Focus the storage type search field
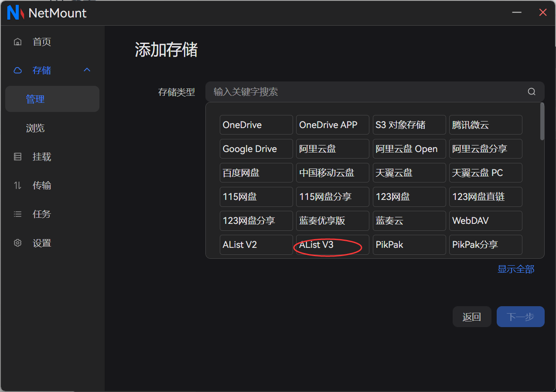Screen dimensions: 556x392 [x=366, y=92]
